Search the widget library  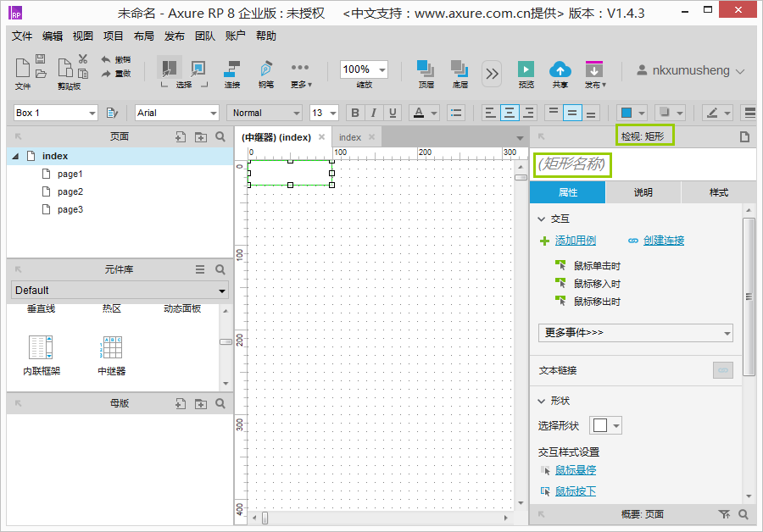[220, 269]
